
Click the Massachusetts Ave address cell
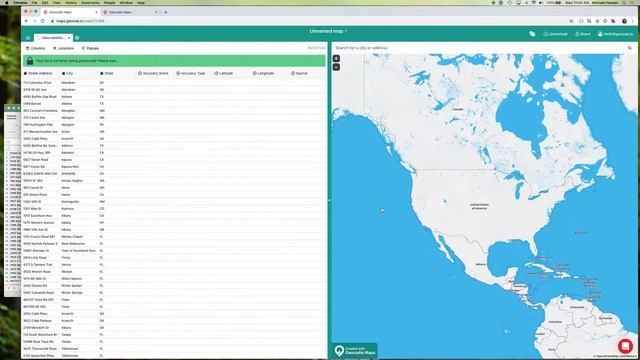pyautogui.click(x=40, y=132)
